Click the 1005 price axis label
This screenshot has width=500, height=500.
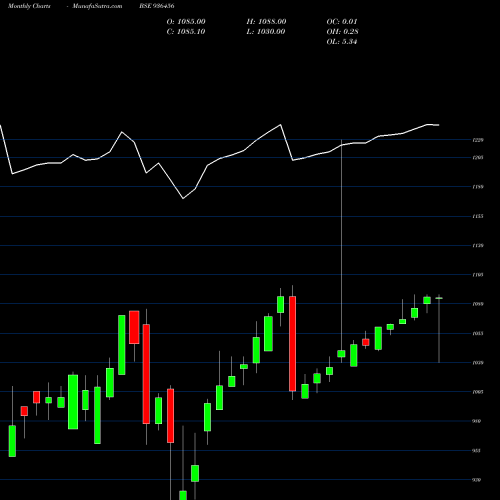[478, 392]
